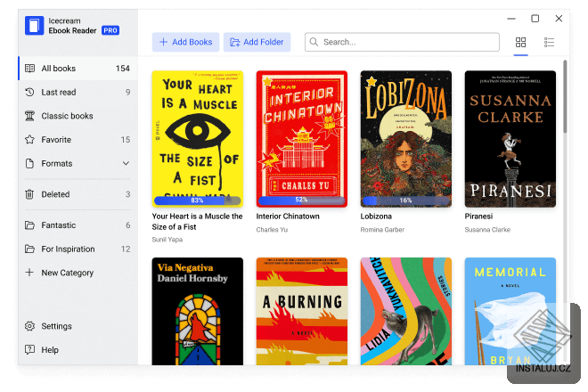
Task: Click the magnifier icon in search box
Action: 314,42
